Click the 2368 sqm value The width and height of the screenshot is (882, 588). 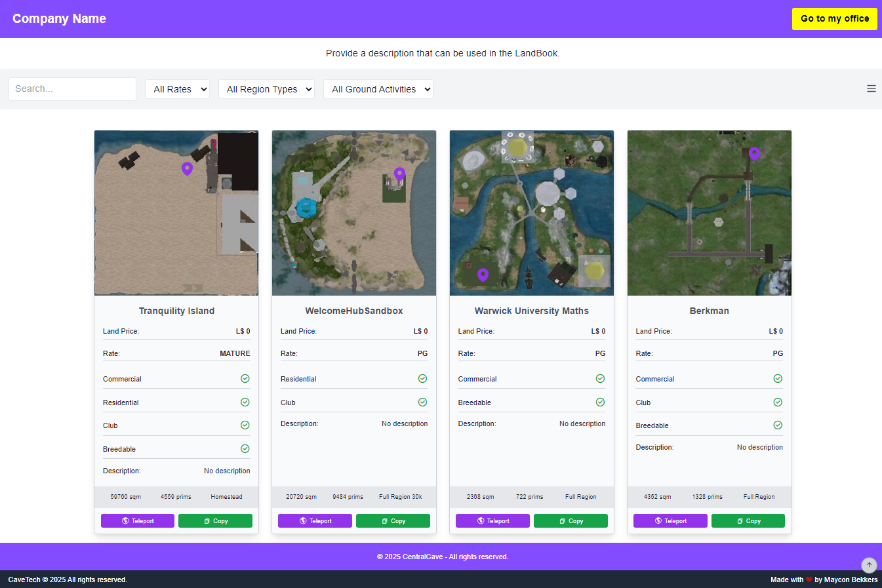click(x=480, y=497)
